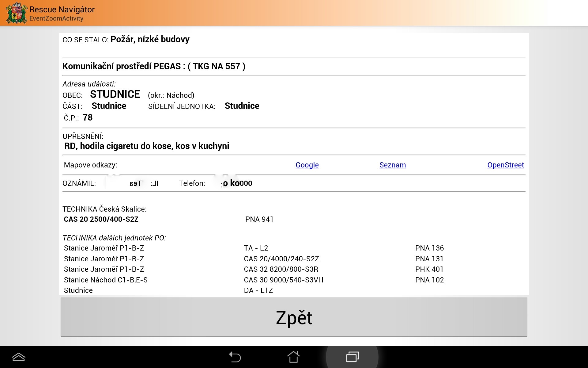Image resolution: width=588 pixels, height=368 pixels.
Task: Tap the Rescue Navigator app emblem icon
Action: [x=16, y=13]
